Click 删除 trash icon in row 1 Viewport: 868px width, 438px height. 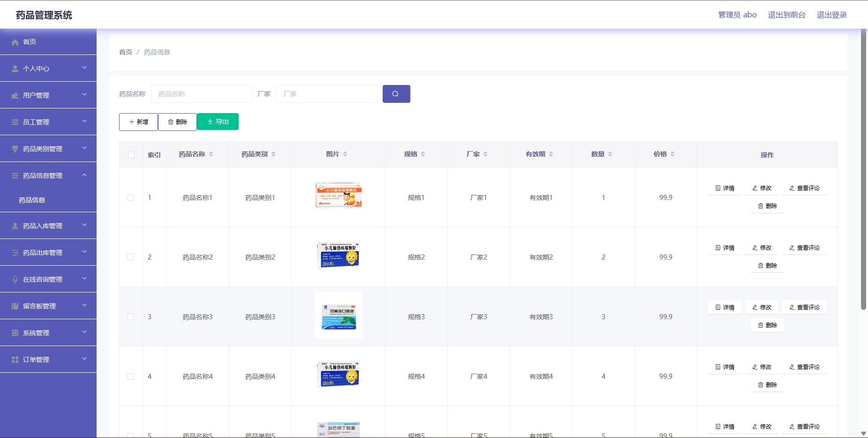[x=761, y=206]
